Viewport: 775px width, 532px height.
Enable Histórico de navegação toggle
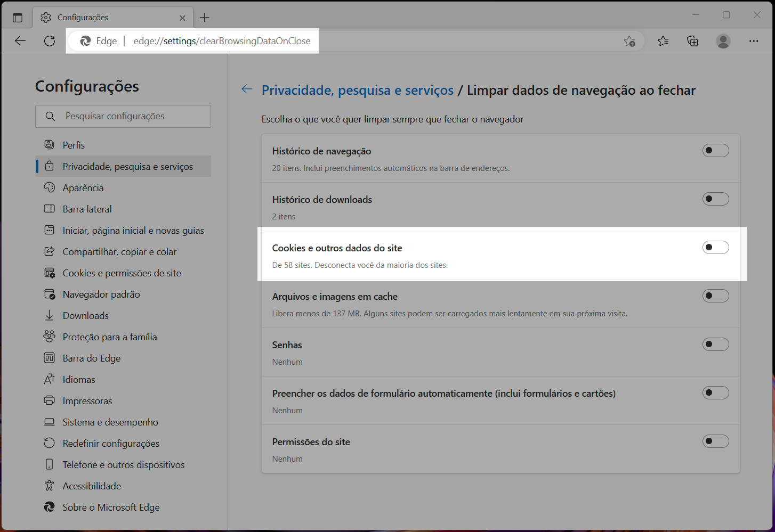click(715, 151)
